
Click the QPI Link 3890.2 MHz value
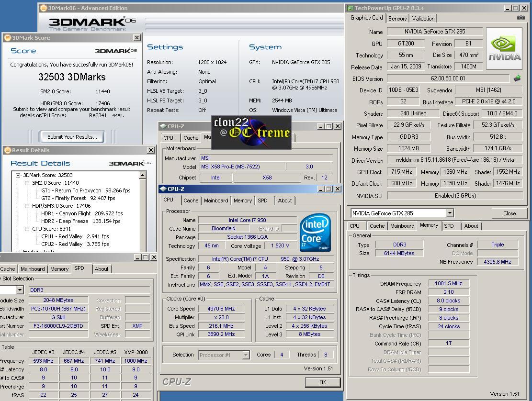(x=221, y=334)
